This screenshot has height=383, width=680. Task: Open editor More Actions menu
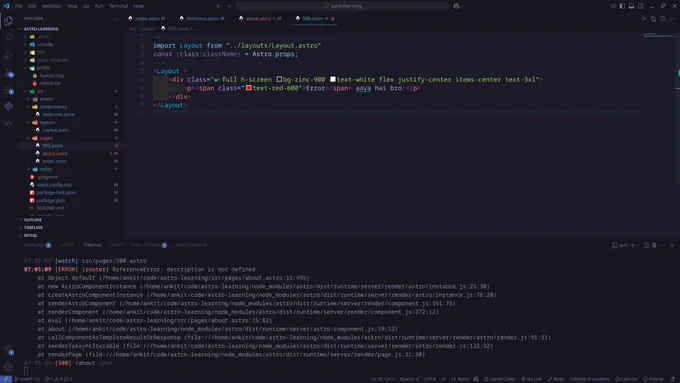[x=672, y=19]
